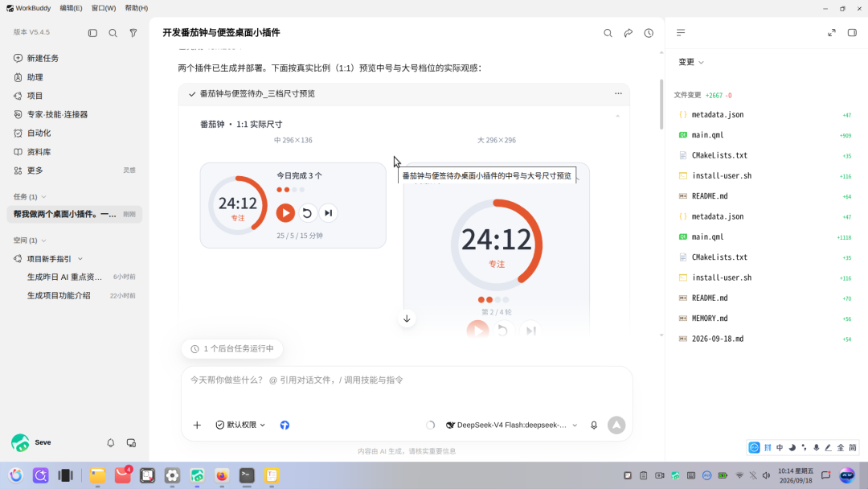Click the WorkBuddy menu bar item

(29, 8)
